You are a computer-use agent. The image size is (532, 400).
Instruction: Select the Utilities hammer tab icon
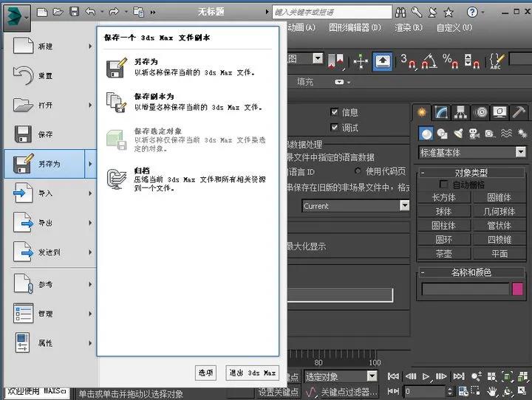(519, 112)
